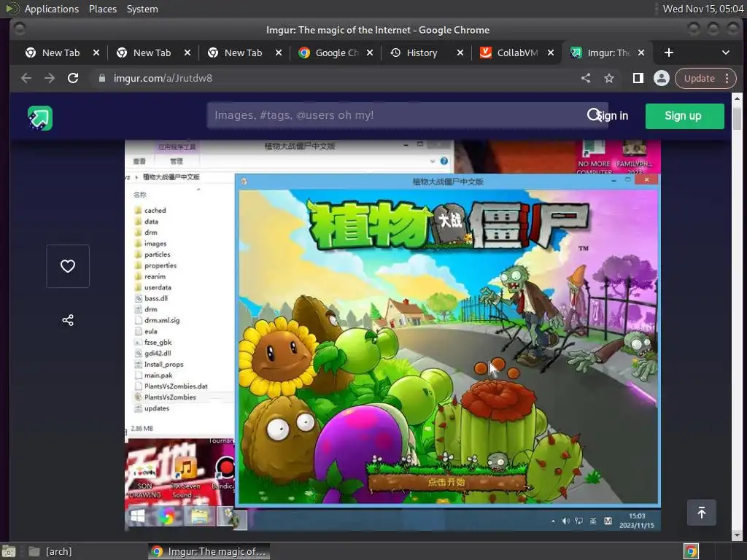Click scrollbar up arrow
747x560 pixels.
pyautogui.click(x=737, y=98)
